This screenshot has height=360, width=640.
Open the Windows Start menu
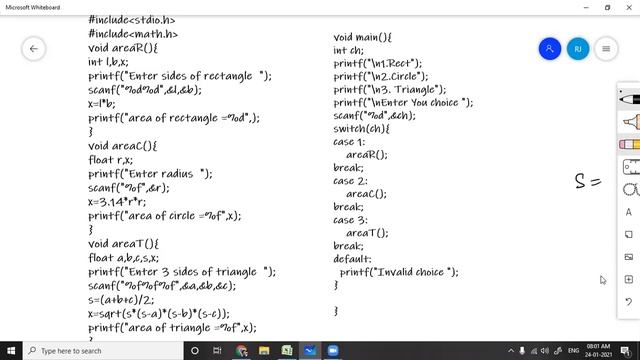tap(11, 351)
